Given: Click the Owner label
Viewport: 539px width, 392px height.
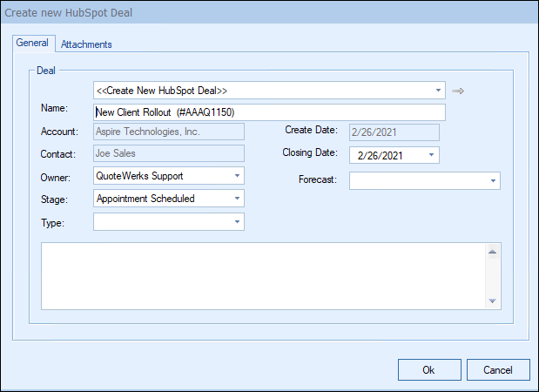Looking at the screenshot, I should pyautogui.click(x=56, y=178).
